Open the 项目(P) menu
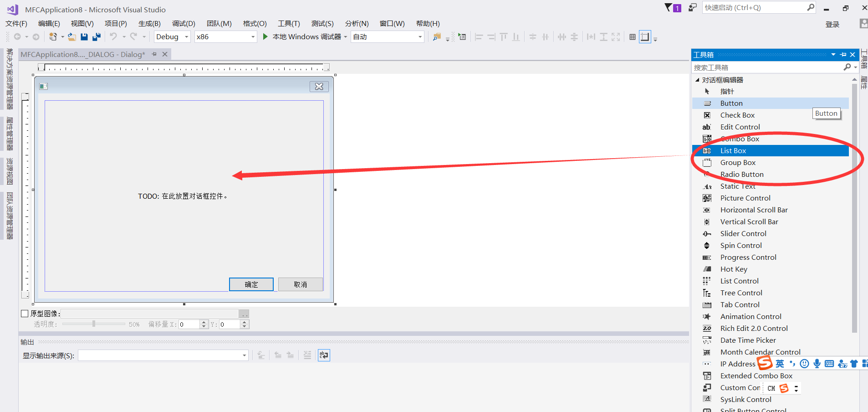This screenshot has width=868, height=412. click(116, 24)
